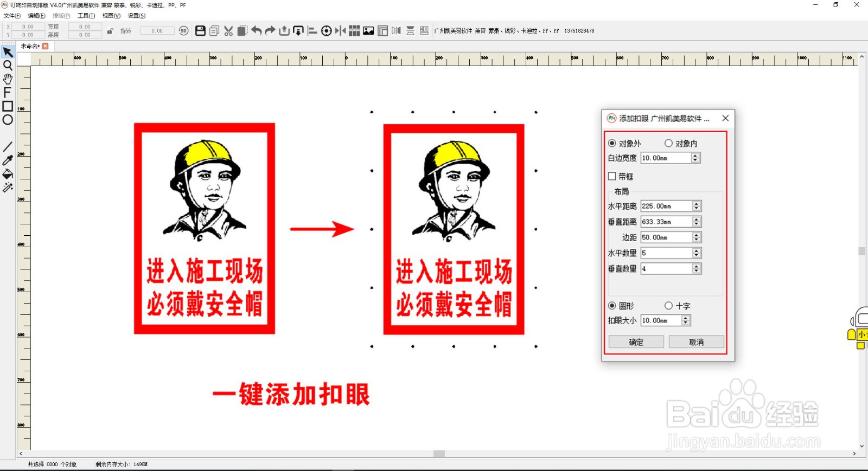The width and height of the screenshot is (868, 471).
Task: Open the 工具 menu
Action: click(x=86, y=16)
